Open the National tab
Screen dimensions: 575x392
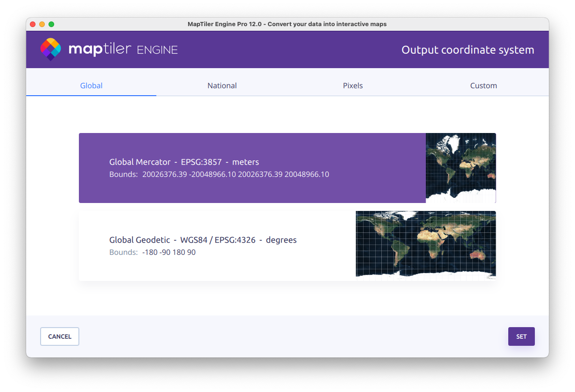coord(222,85)
